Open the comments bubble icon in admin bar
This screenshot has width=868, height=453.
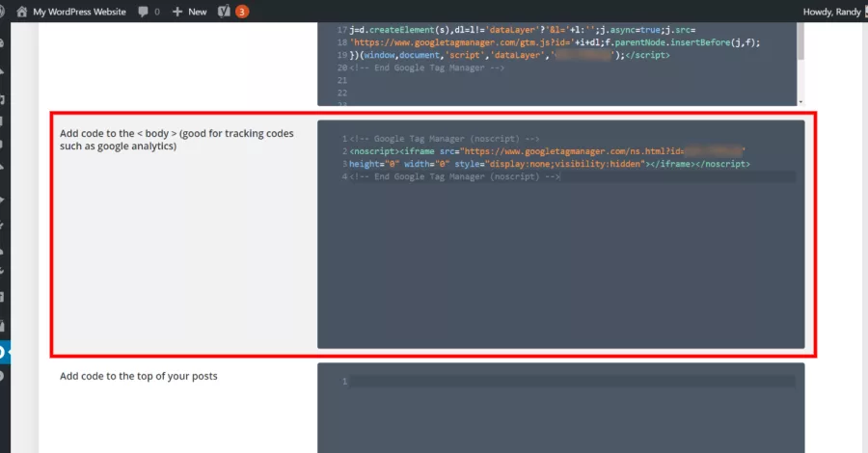[143, 12]
